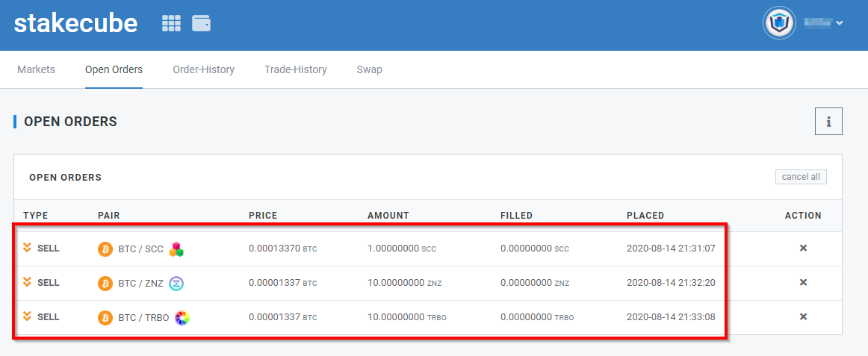868x356 pixels.
Task: Click the ACTION column header
Action: pyautogui.click(x=803, y=216)
